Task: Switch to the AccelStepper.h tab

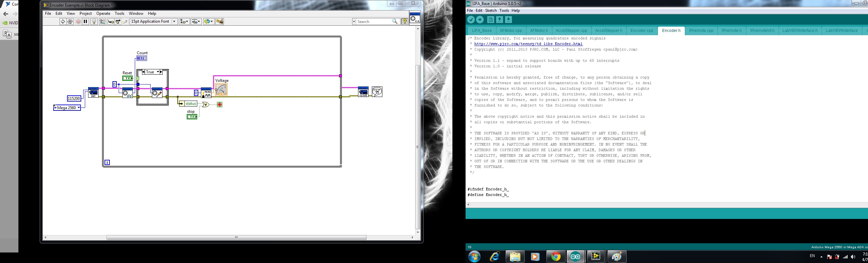Action: click(x=609, y=31)
